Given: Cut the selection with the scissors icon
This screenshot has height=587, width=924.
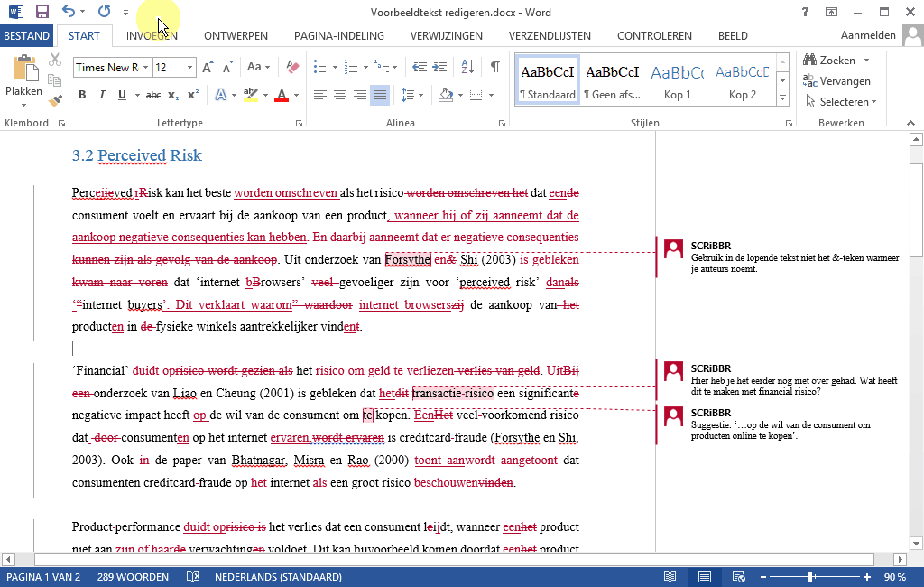Looking at the screenshot, I should [x=55, y=60].
